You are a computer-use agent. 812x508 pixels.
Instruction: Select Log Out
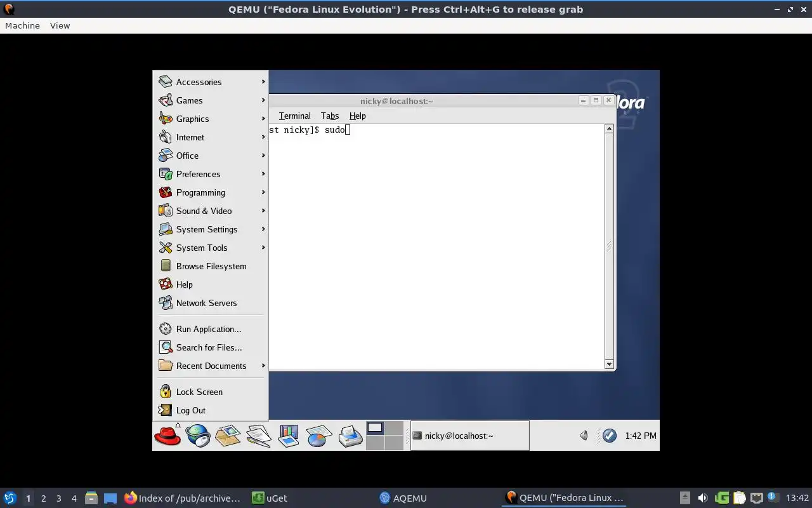[211, 410]
